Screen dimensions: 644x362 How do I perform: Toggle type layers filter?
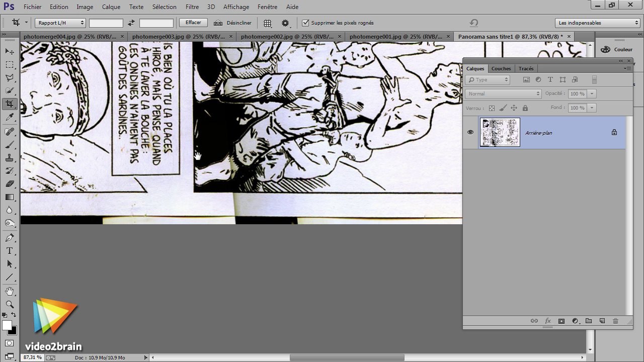click(x=550, y=79)
